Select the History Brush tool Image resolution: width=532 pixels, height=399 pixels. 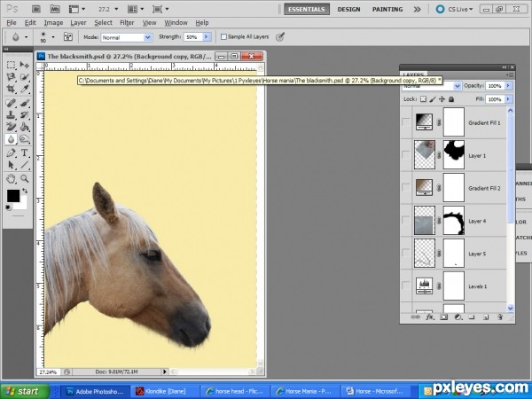tap(25, 115)
